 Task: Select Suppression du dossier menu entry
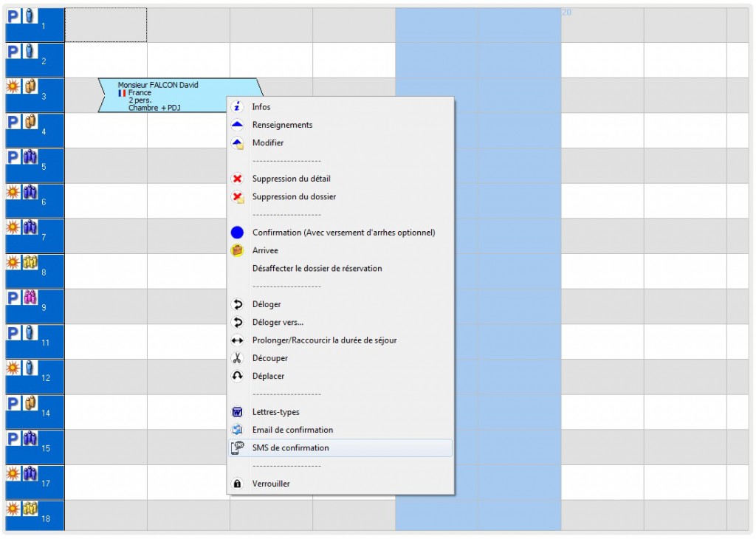[294, 196]
